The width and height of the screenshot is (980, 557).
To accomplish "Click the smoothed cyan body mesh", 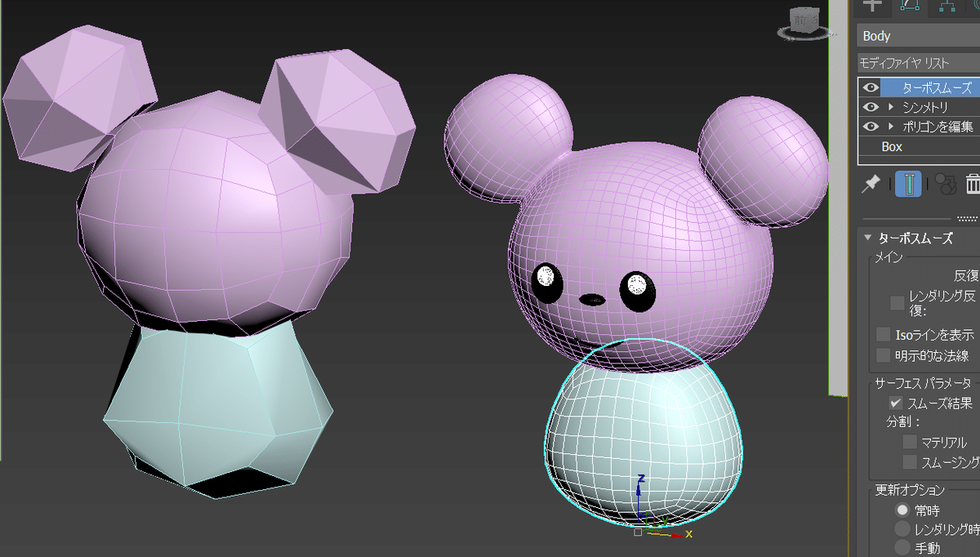I will (x=643, y=433).
